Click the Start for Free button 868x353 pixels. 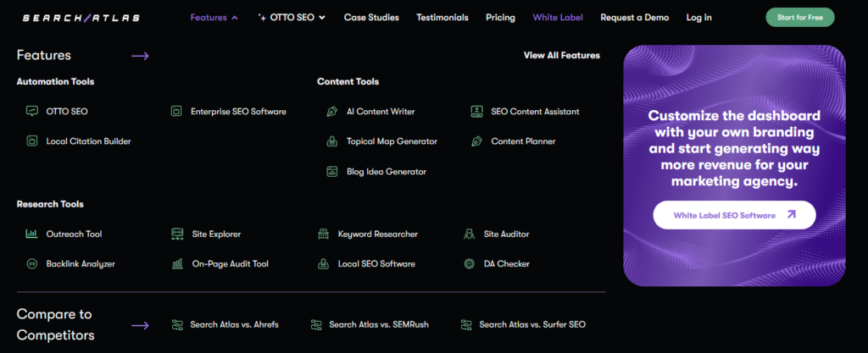pyautogui.click(x=800, y=17)
